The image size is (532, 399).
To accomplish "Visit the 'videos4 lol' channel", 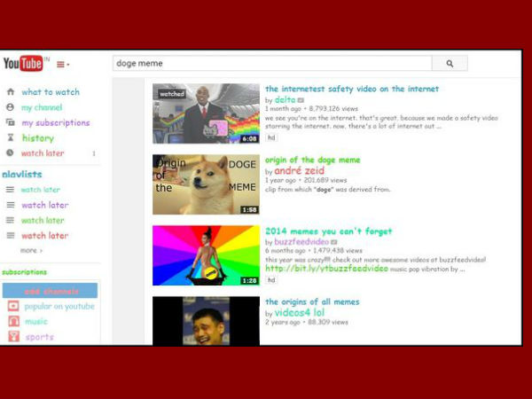I will [300, 312].
